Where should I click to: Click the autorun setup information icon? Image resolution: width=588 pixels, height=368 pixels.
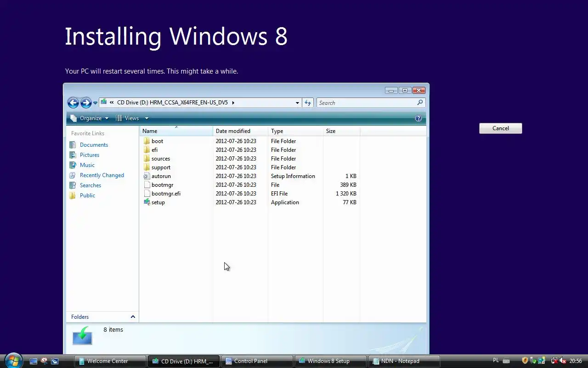pos(147,176)
